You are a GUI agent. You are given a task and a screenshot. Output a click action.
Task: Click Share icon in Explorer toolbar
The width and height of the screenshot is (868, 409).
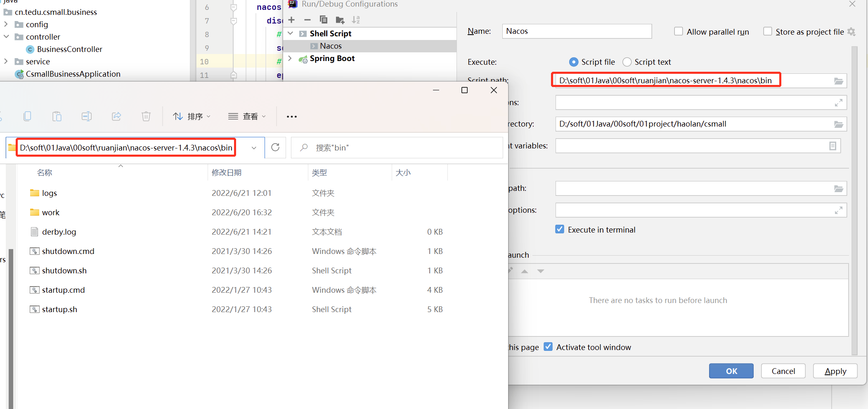(x=116, y=116)
